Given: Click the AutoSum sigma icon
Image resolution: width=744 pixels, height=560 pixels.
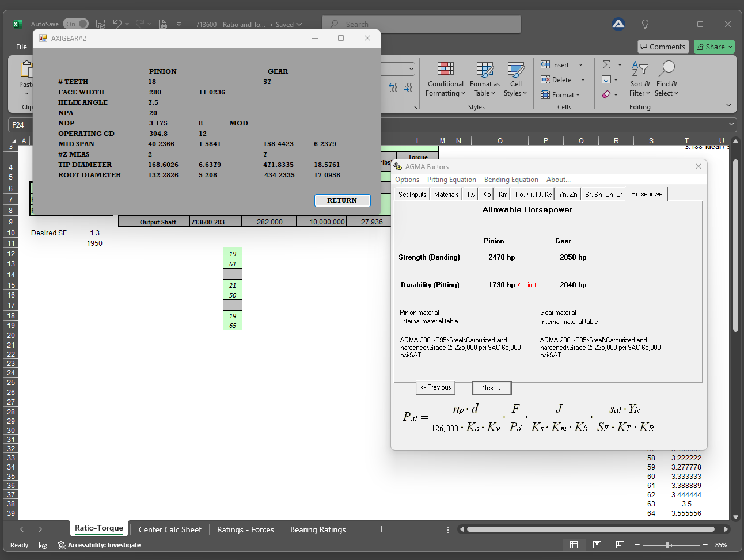Looking at the screenshot, I should click(x=606, y=64).
